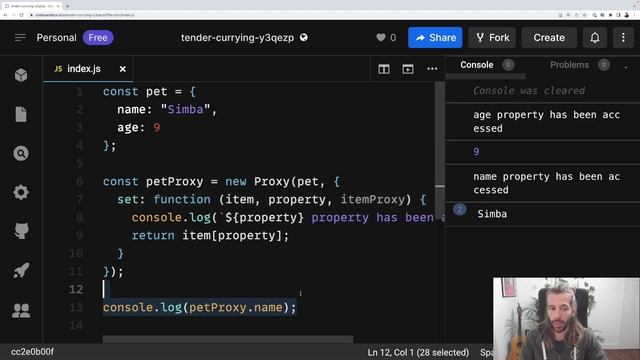This screenshot has height=360, width=640.
Task: Click the console output value 9
Action: [476, 152]
